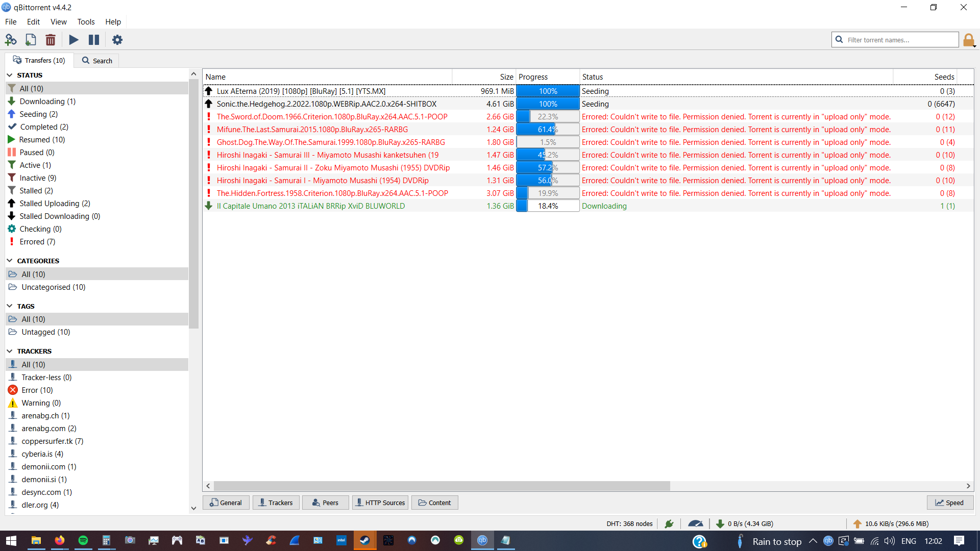
Task: Collapse the TRACKERS section chevron
Action: pos(10,351)
